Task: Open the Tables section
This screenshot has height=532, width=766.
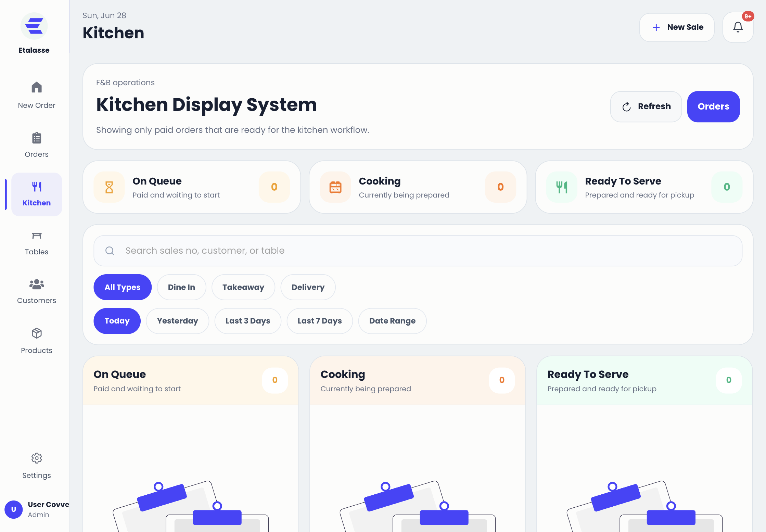Action: pos(37,243)
